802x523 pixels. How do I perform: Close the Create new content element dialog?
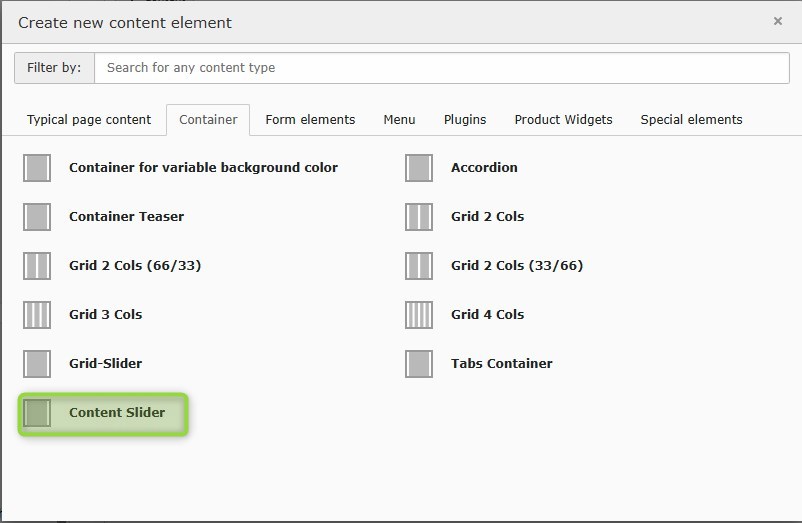[778, 21]
